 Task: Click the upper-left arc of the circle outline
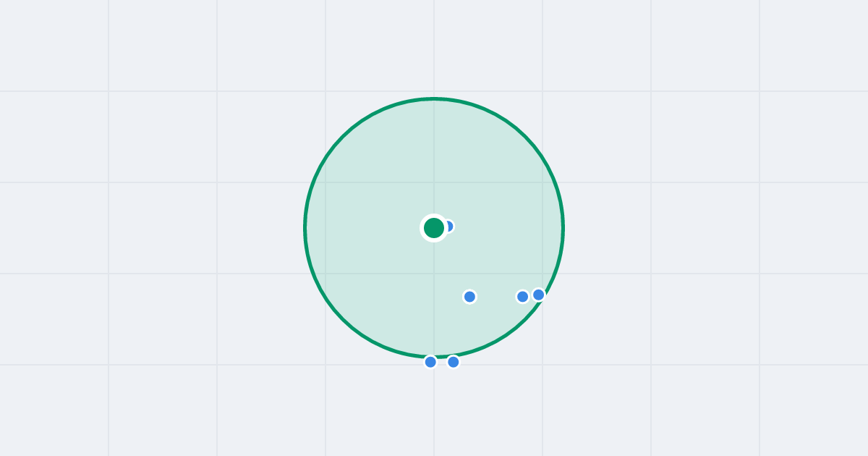pos(342,136)
